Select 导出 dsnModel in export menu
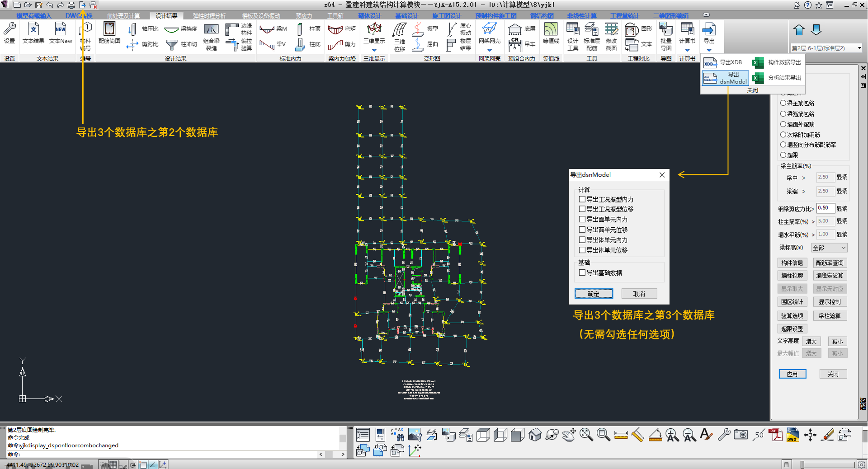 pos(725,78)
